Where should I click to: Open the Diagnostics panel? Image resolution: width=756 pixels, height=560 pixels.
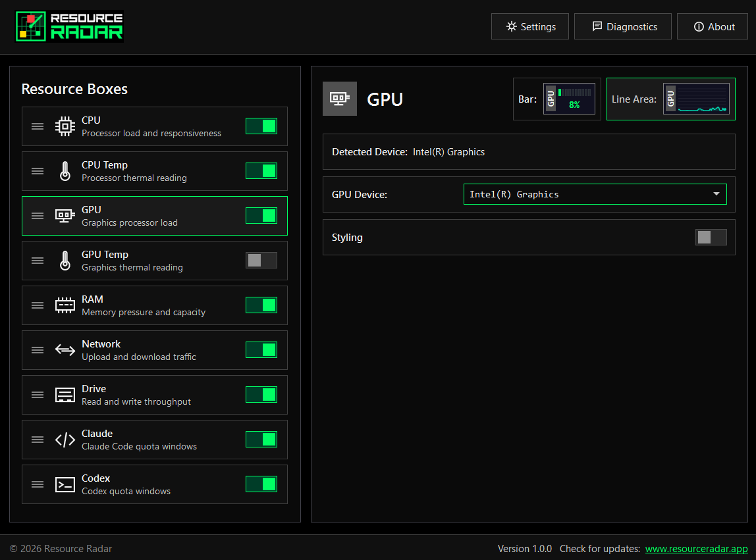[623, 26]
